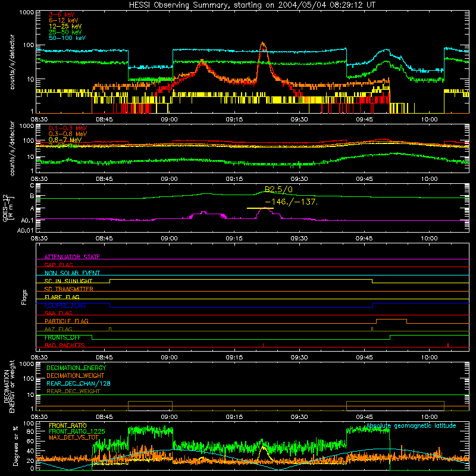Viewport: 476px width, 476px height.
Task: Click the DECIMATION ENERGY or weight axis title
Action: coord(9,386)
